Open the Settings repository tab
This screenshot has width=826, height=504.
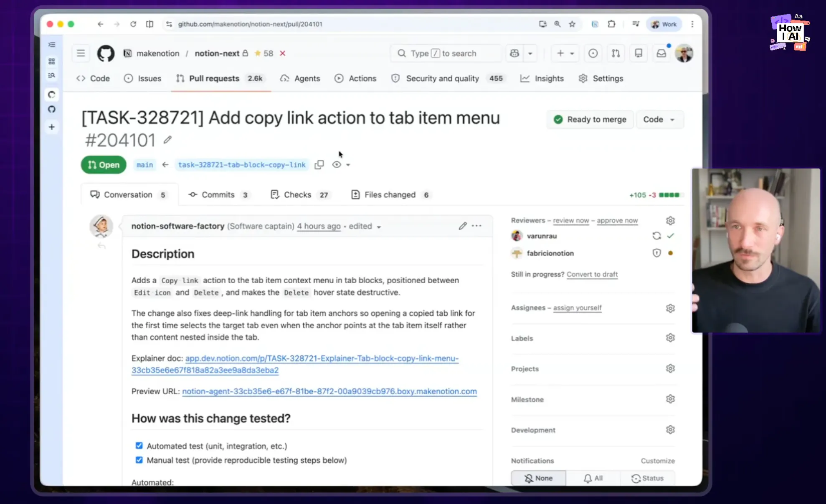[601, 78]
